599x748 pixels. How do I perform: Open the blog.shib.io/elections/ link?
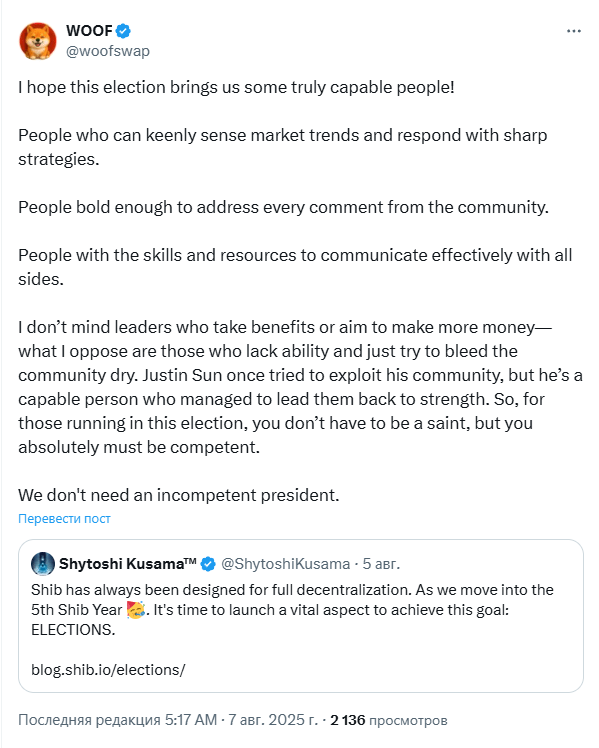[x=108, y=670]
